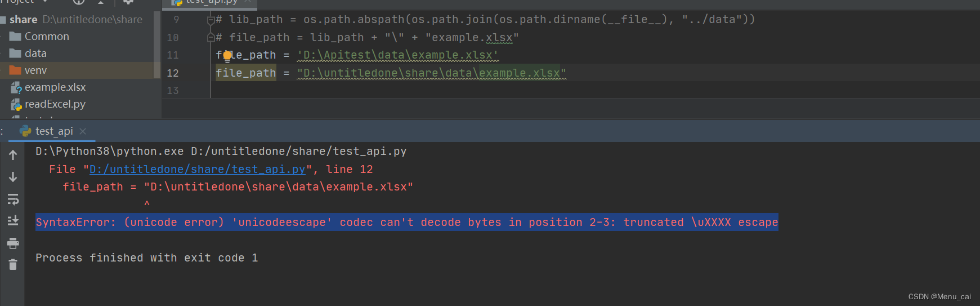Viewport: 980px width, 306px height.
Task: Click the example.xlsx file icon
Action: tap(16, 87)
